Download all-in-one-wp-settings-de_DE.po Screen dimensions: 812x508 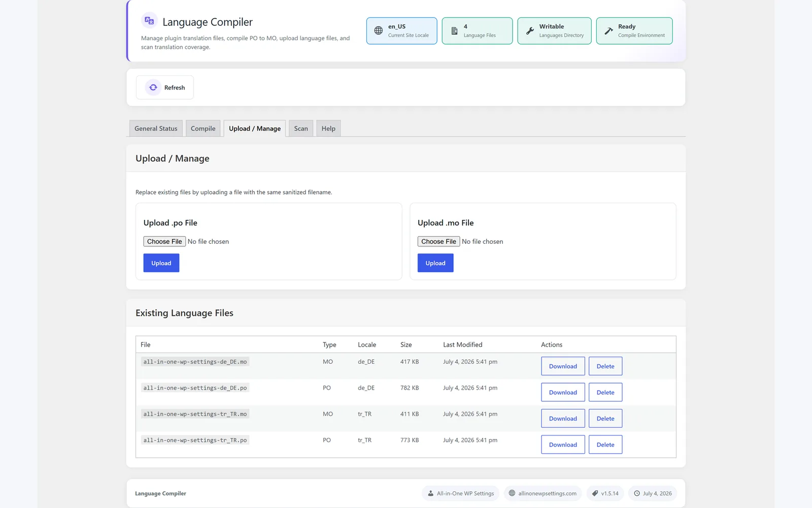pos(563,392)
